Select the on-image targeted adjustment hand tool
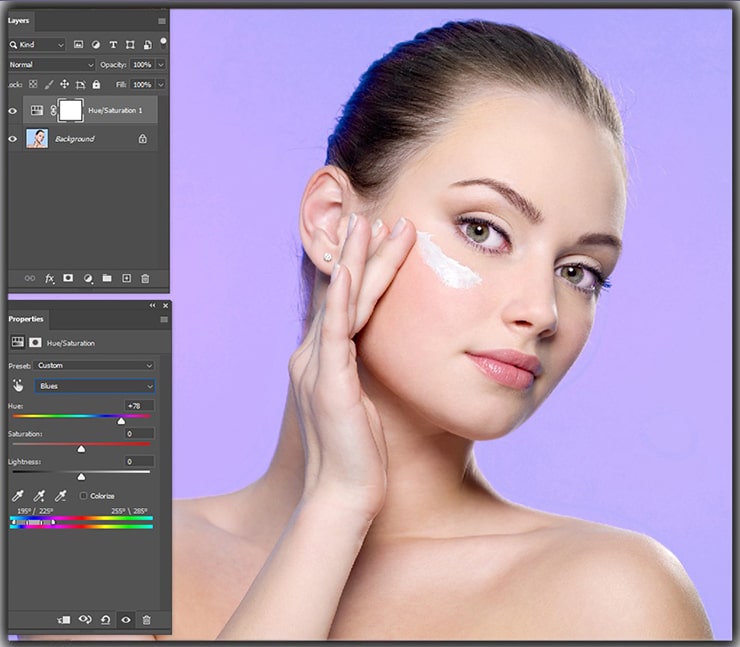 (17, 385)
